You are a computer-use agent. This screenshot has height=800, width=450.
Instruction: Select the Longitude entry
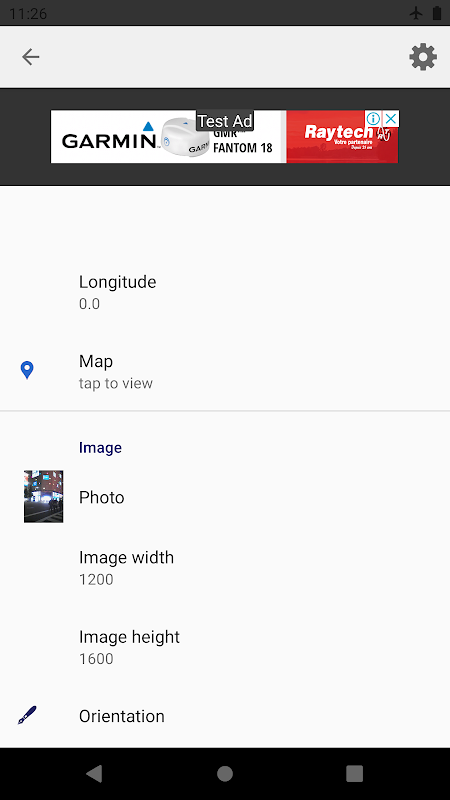pyautogui.click(x=225, y=291)
